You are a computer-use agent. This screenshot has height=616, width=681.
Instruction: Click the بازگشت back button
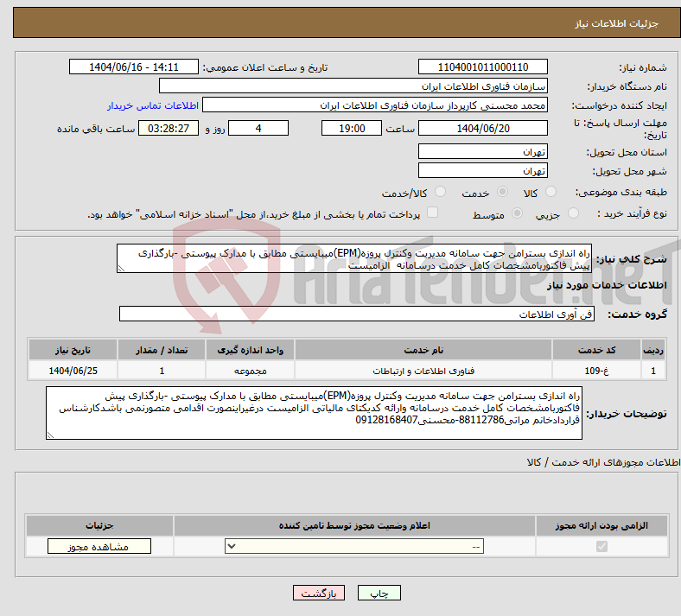pyautogui.click(x=318, y=594)
